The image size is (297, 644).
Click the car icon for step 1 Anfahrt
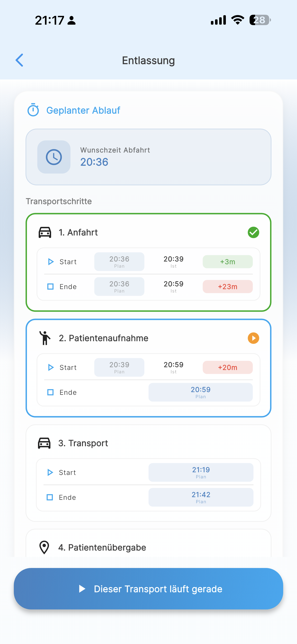pos(44,232)
